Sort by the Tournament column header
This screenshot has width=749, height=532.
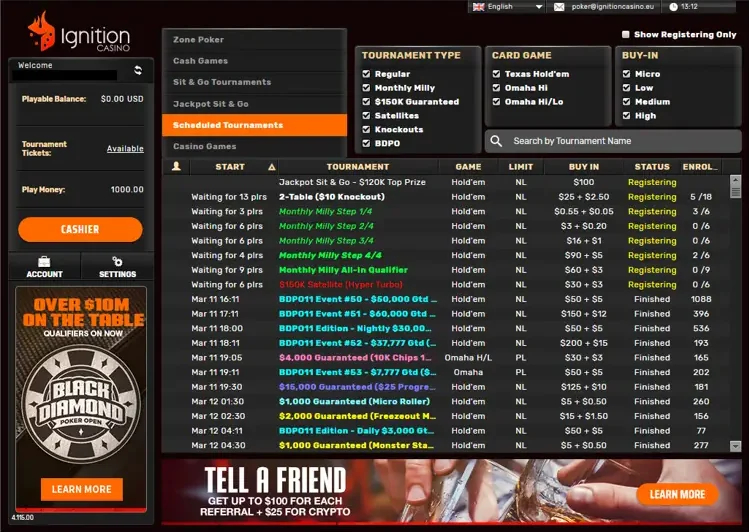click(358, 167)
